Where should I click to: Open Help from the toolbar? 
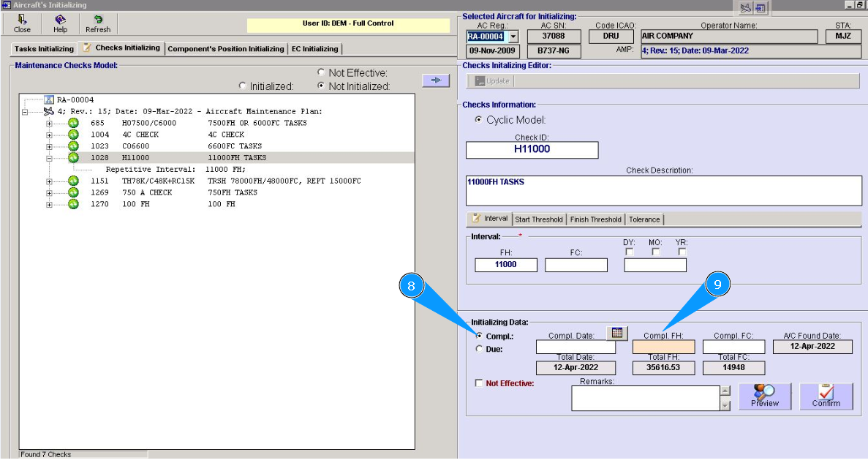60,20
